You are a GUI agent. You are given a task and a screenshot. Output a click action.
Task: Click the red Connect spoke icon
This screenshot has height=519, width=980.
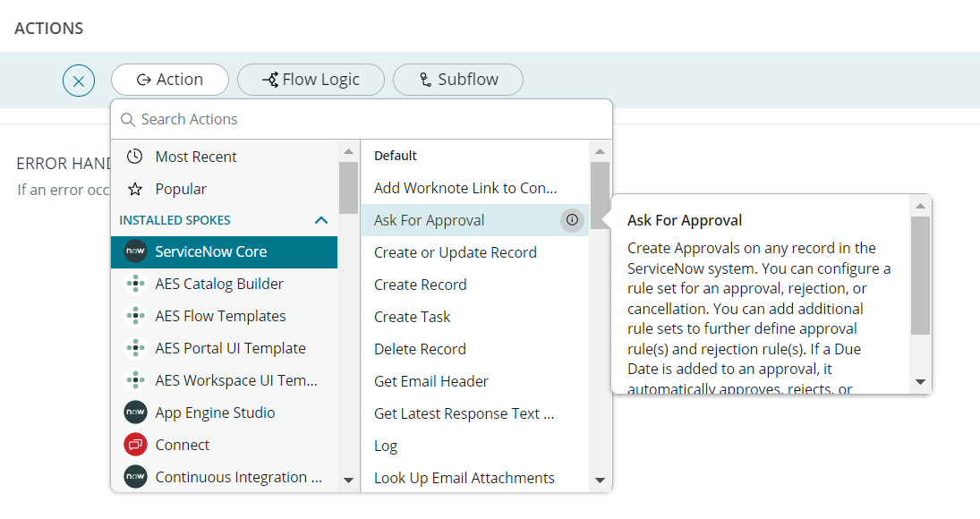(135, 445)
